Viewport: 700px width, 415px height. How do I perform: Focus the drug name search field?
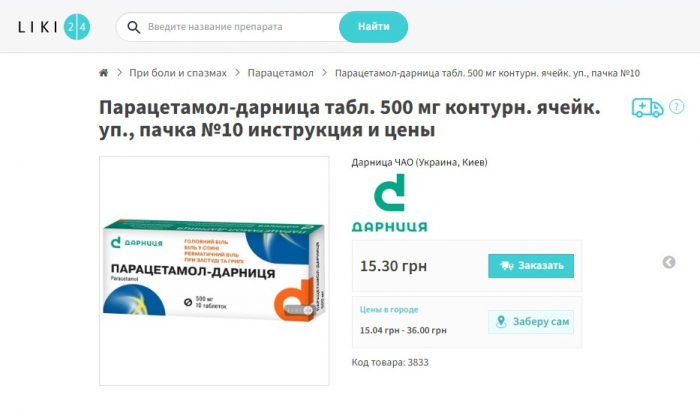(x=240, y=27)
